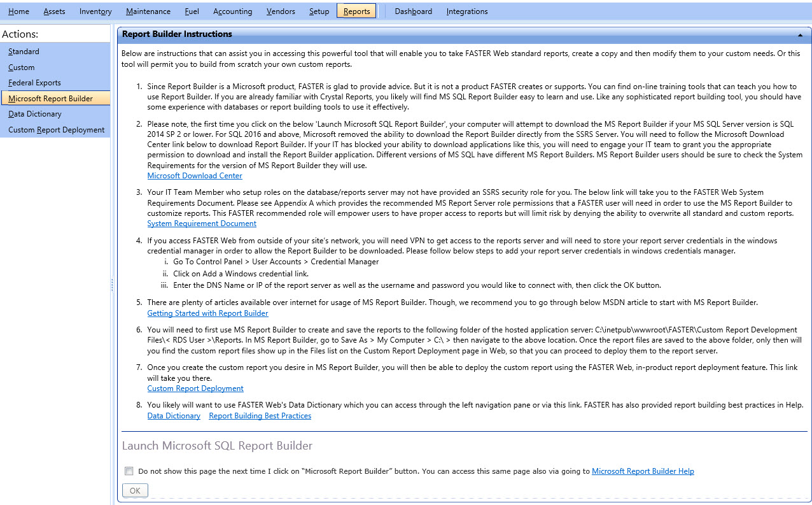The image size is (812, 505).
Task: Click 'Go To Control Panel > User Accounts' step
Action: click(276, 262)
